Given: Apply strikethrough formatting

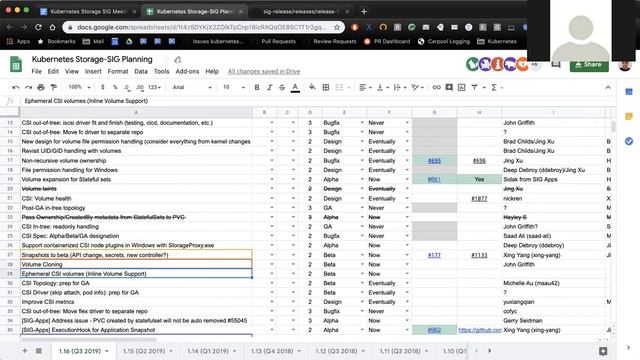Looking at the screenshot, I should [282, 87].
